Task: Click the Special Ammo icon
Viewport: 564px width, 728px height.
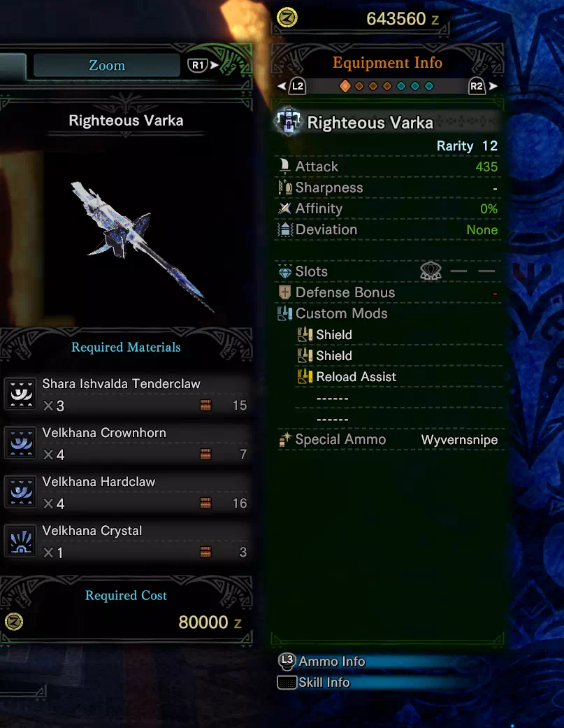Action: pos(284,439)
